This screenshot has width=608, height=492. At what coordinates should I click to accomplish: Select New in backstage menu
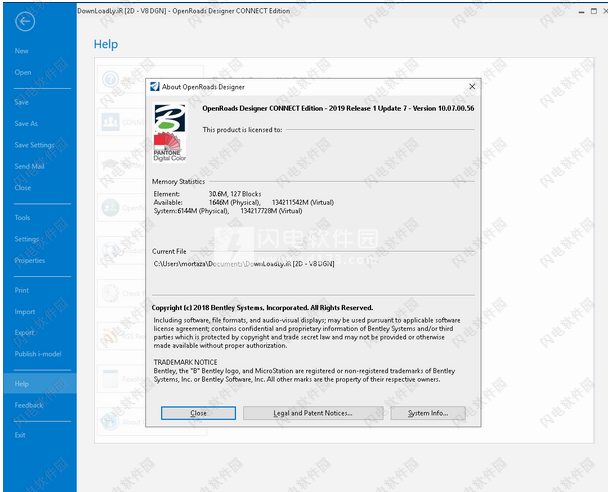21,51
